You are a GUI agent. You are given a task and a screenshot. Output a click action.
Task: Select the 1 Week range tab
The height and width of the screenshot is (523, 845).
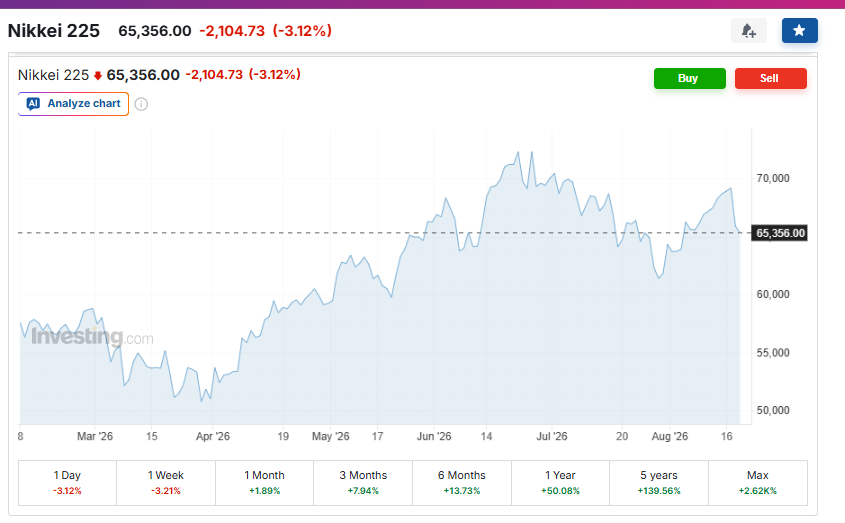point(166,483)
